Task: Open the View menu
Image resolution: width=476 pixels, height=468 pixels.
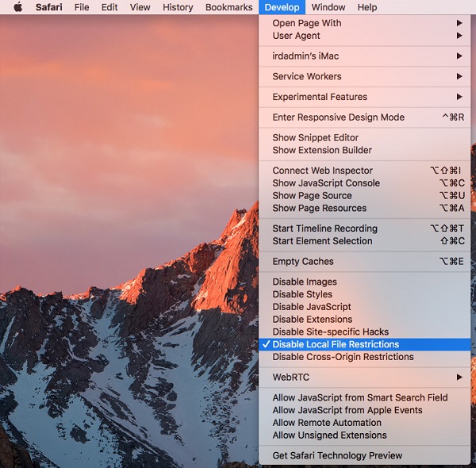Action: tap(140, 7)
